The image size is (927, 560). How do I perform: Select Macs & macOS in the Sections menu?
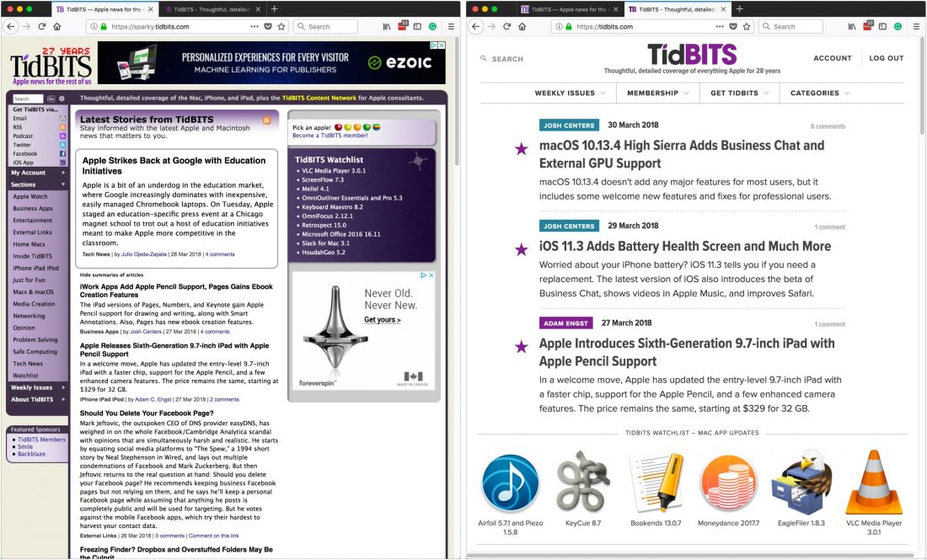click(33, 292)
